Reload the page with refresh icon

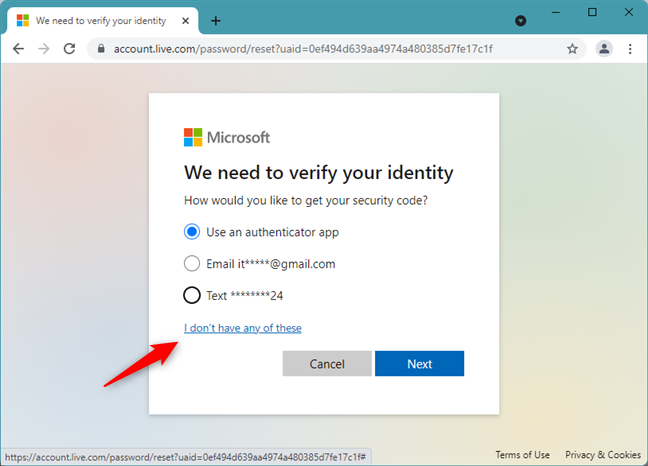[70, 48]
